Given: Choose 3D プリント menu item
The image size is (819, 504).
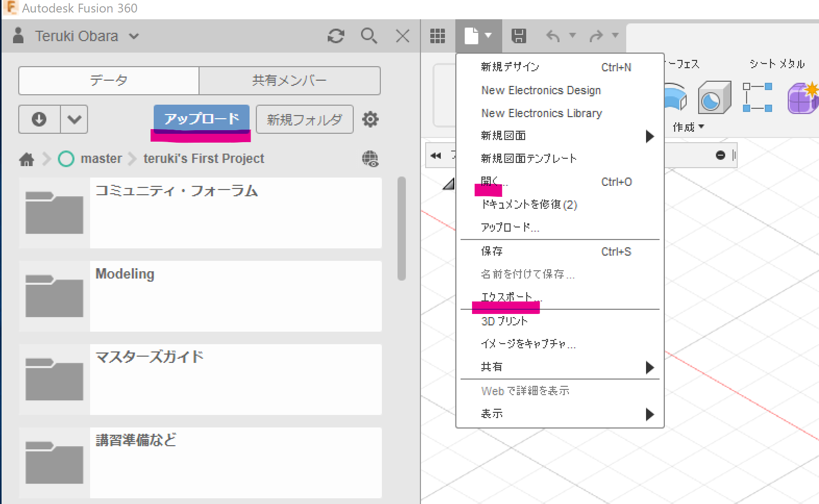Looking at the screenshot, I should pos(560,321).
